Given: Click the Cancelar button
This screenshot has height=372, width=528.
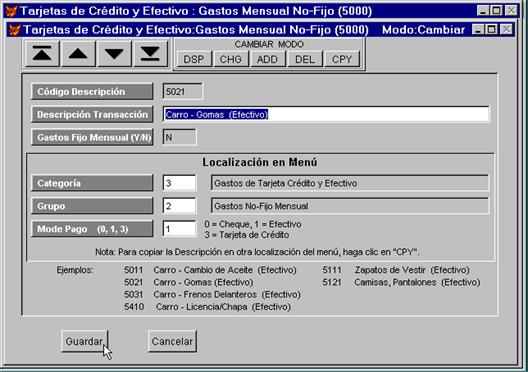Looking at the screenshot, I should 172,341.
